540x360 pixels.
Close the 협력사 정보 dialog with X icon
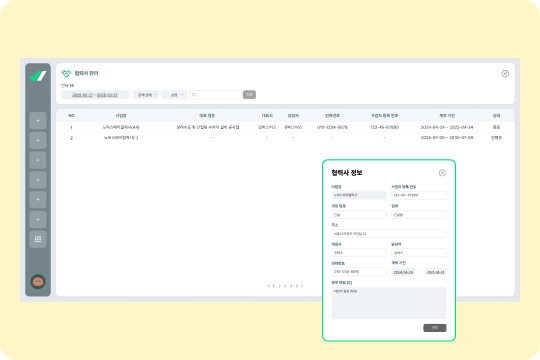pyautogui.click(x=442, y=173)
